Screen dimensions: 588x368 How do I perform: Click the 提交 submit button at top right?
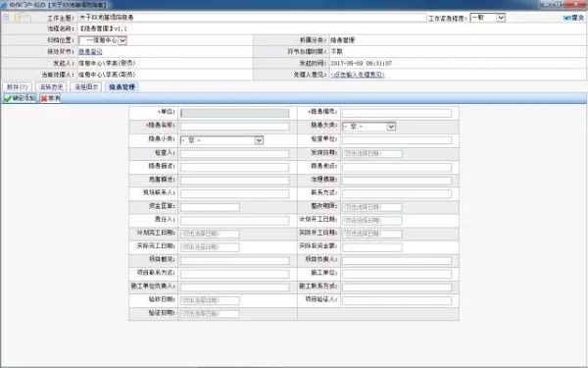coord(573,18)
